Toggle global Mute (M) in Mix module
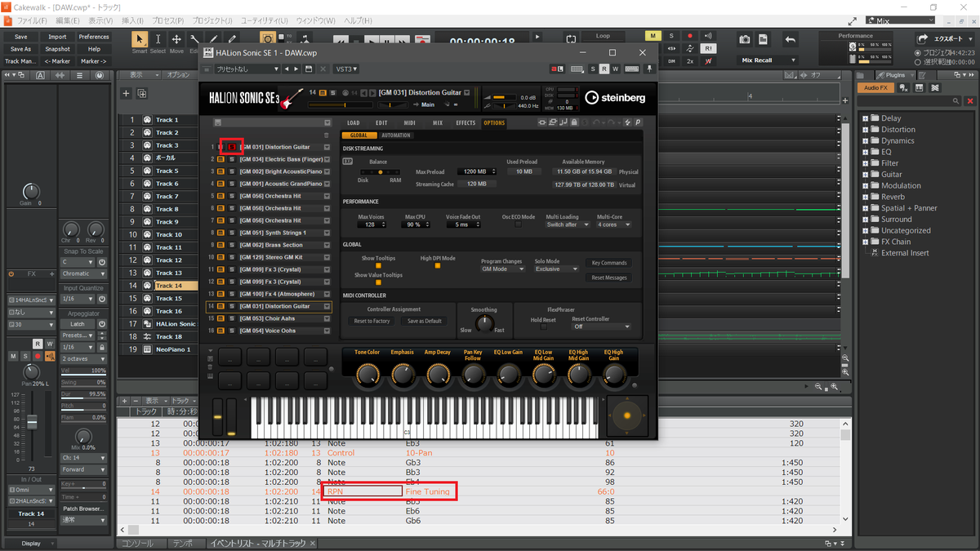The height and width of the screenshot is (551, 980). point(653,36)
